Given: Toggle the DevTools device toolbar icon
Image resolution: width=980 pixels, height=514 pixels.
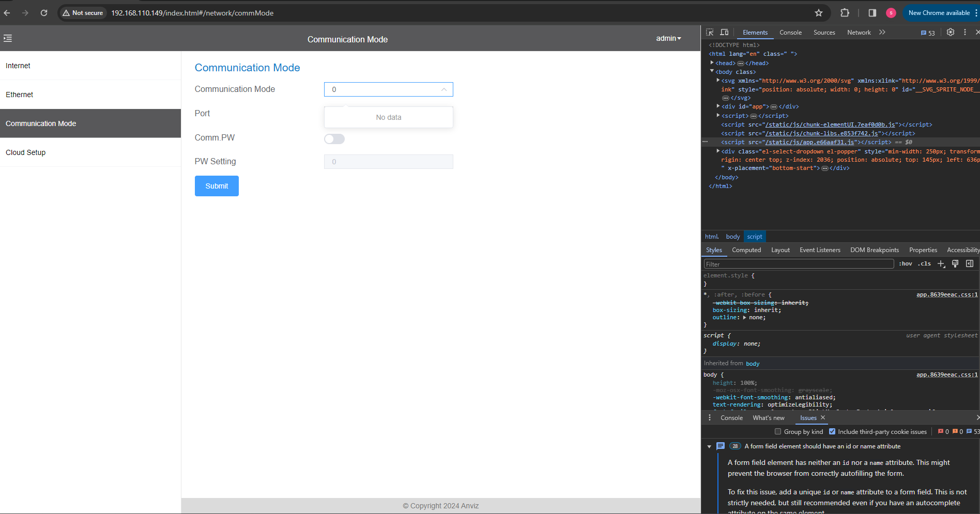Looking at the screenshot, I should coord(724,32).
